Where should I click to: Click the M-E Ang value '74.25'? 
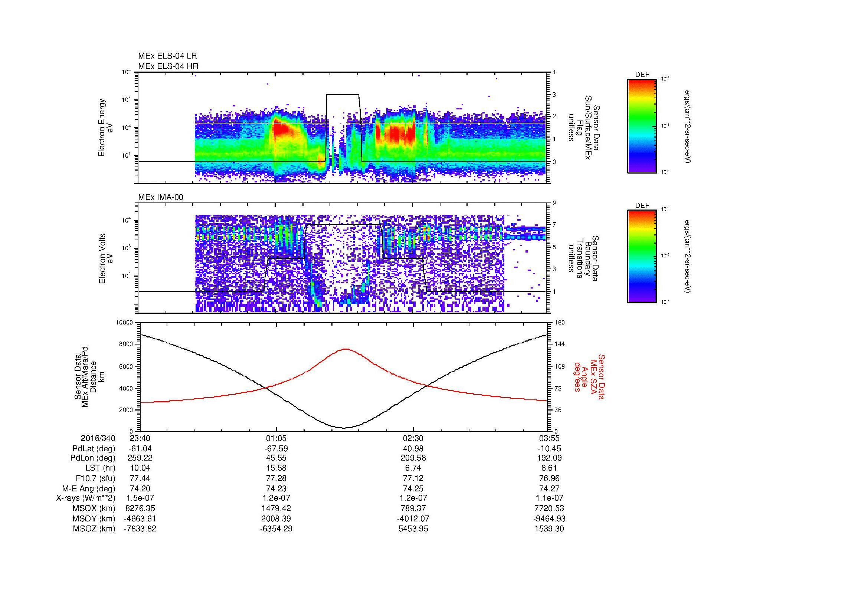coord(413,488)
